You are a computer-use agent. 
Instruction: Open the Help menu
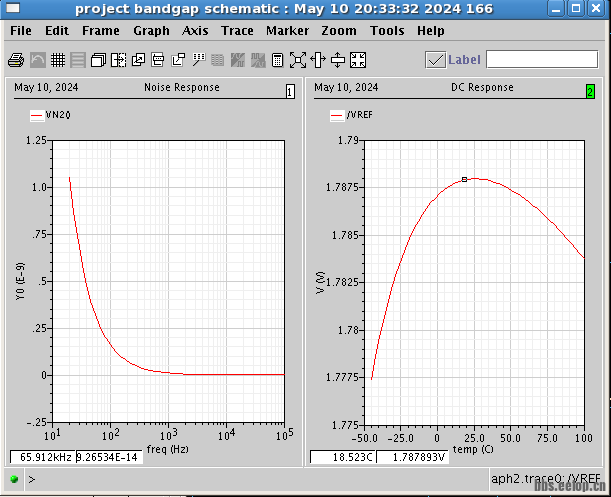coord(431,30)
